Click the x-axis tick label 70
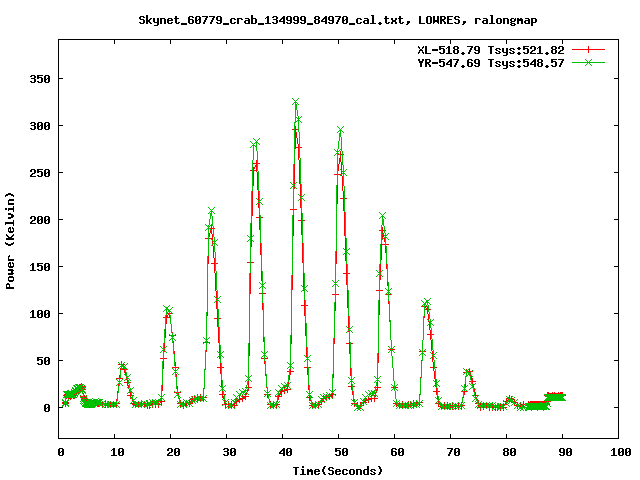The width and height of the screenshot is (640, 480). point(453,452)
